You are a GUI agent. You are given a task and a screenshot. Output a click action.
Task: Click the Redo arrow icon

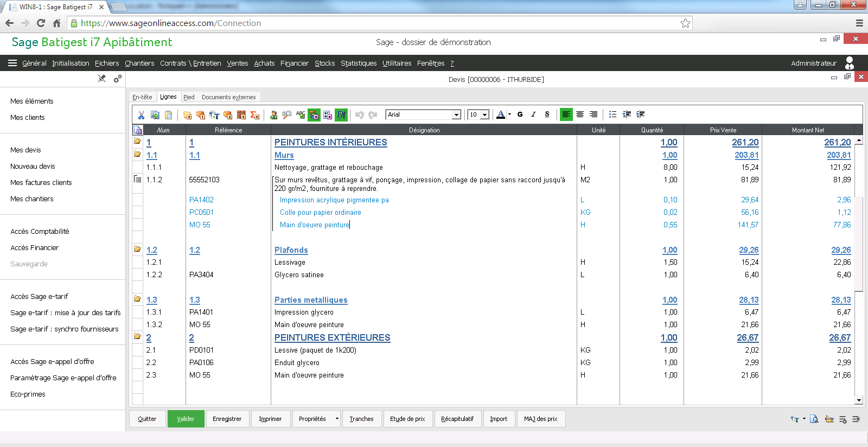pyautogui.click(x=373, y=115)
